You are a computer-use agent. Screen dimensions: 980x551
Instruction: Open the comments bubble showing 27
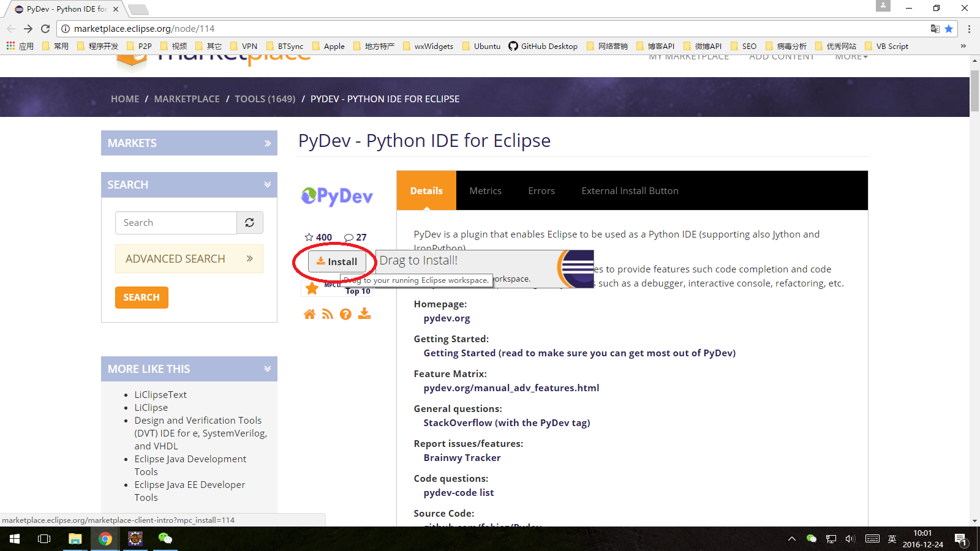click(x=355, y=237)
